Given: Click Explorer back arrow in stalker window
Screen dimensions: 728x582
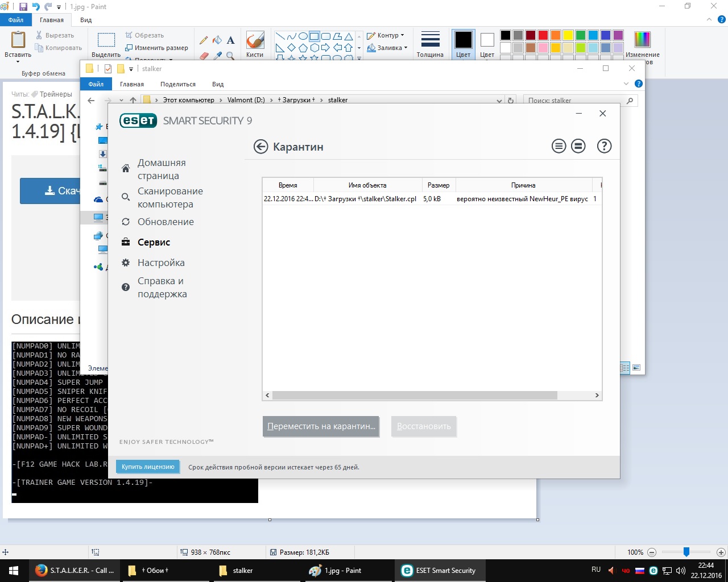Looking at the screenshot, I should pyautogui.click(x=91, y=101).
